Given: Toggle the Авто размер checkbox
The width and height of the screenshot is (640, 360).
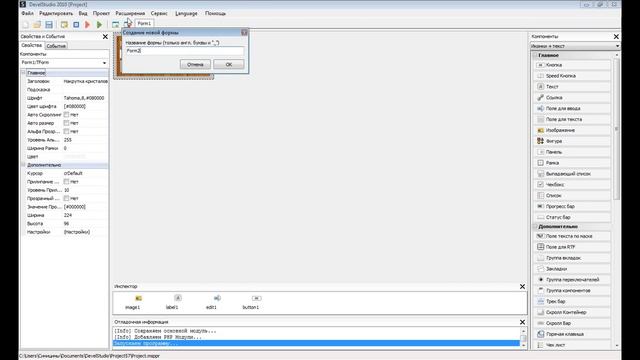Looking at the screenshot, I should tap(66, 123).
